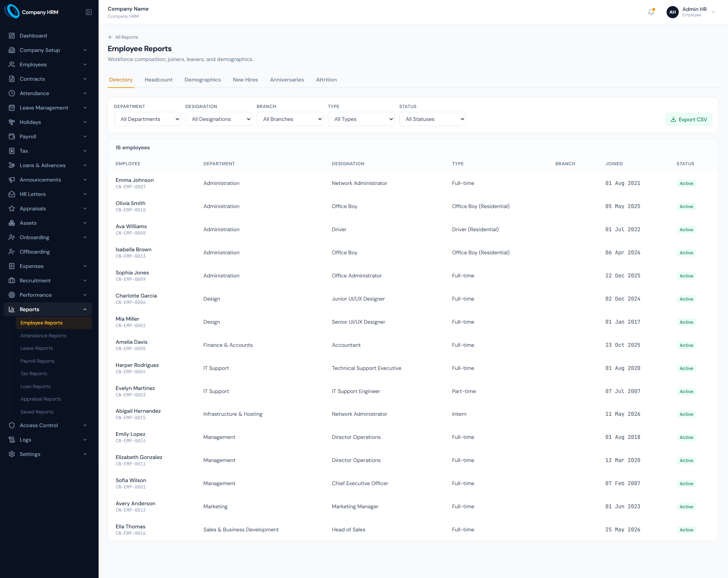Click the Employees people icon
The image size is (728, 578).
pyautogui.click(x=12, y=64)
